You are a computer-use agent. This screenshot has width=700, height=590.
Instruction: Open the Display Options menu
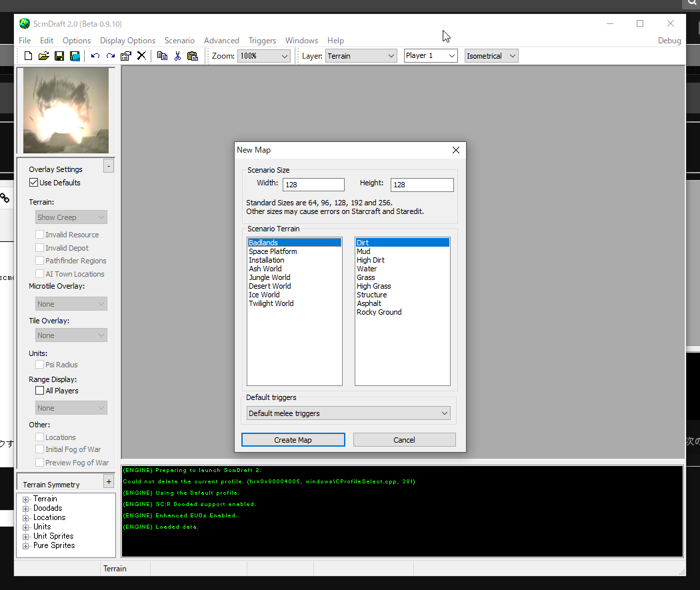pyautogui.click(x=128, y=41)
